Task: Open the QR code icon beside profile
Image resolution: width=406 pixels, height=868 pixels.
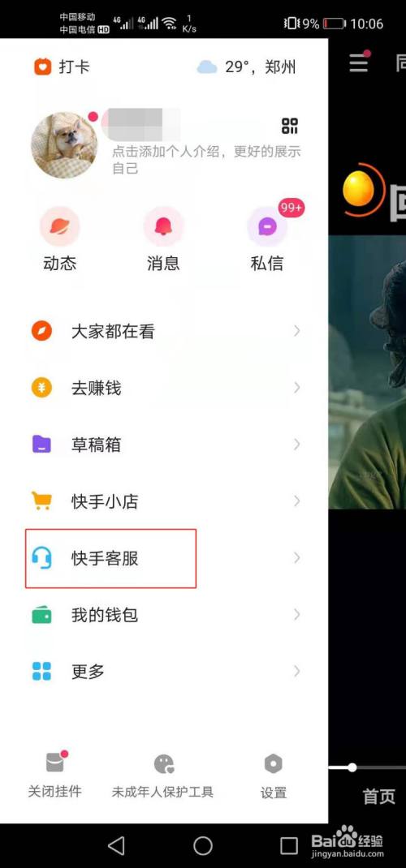Action: (x=290, y=126)
